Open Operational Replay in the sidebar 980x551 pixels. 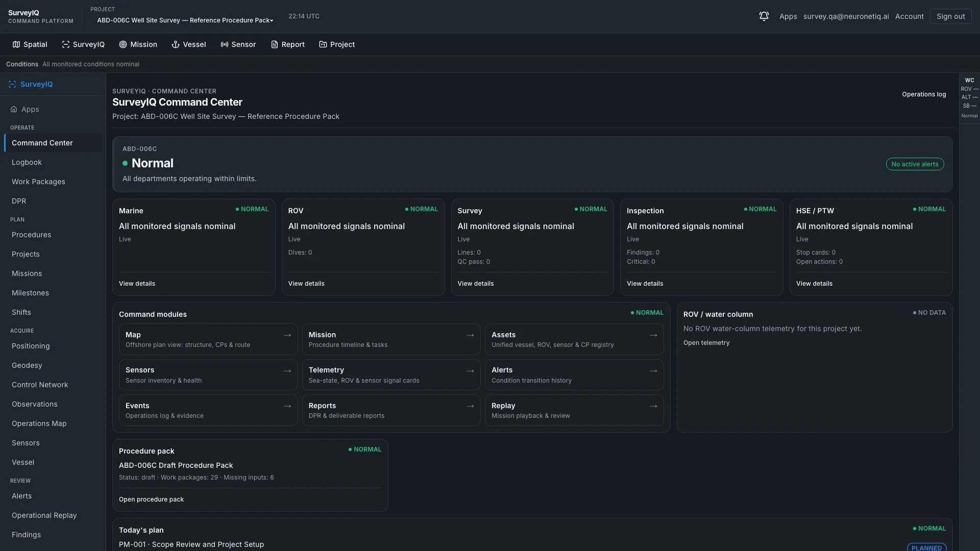53,515
